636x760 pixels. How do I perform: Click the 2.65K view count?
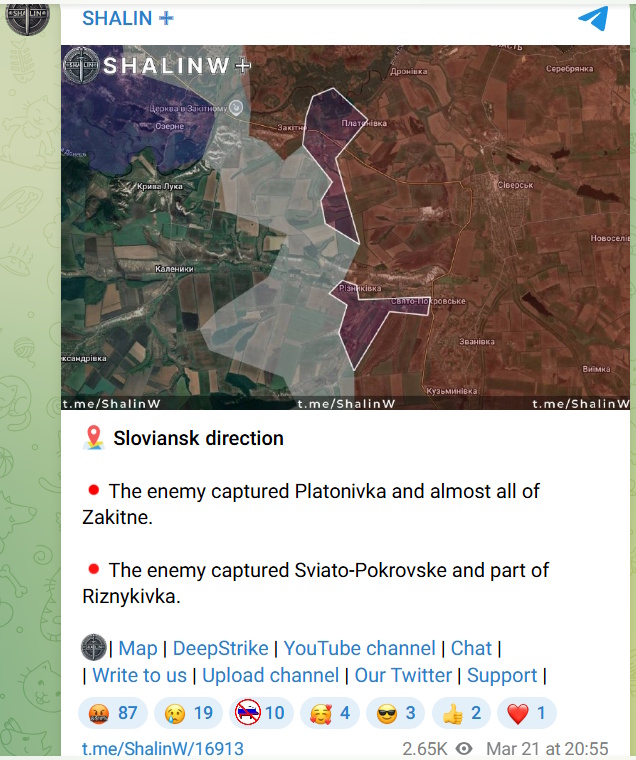click(425, 749)
